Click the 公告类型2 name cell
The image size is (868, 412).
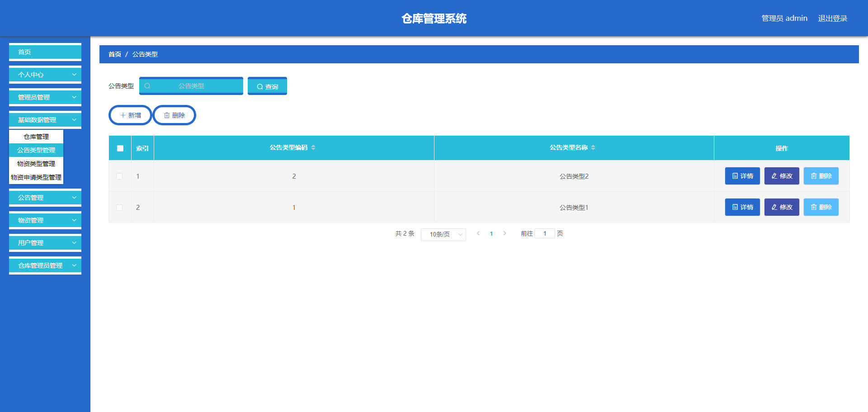click(574, 176)
